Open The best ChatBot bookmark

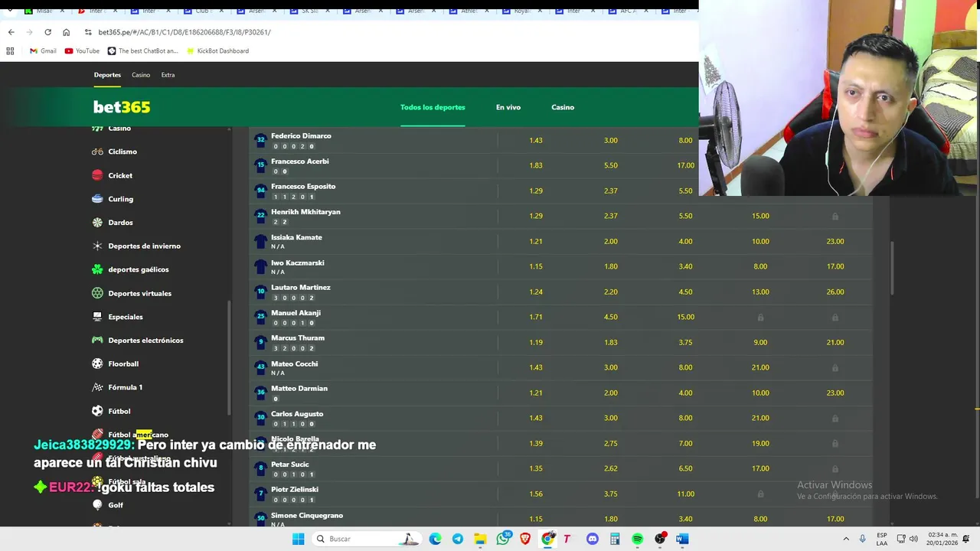[x=142, y=51]
